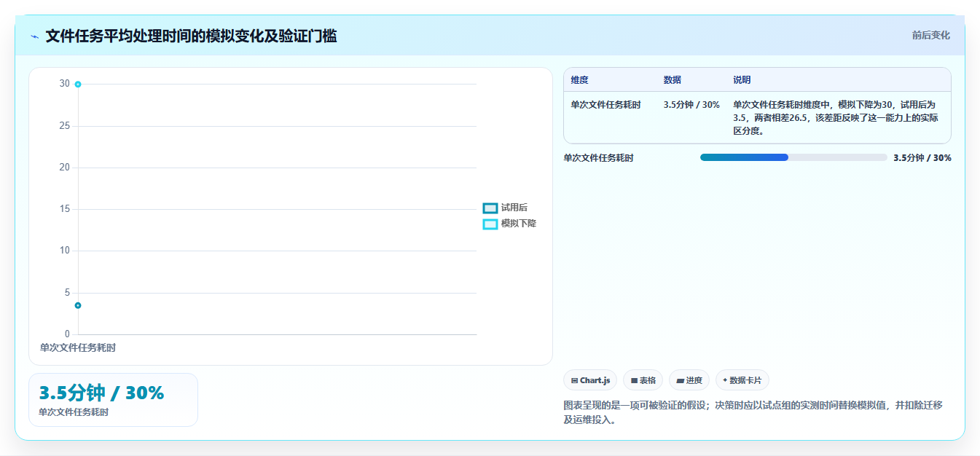
Task: Click the 说明 column header
Action: pyautogui.click(x=742, y=80)
